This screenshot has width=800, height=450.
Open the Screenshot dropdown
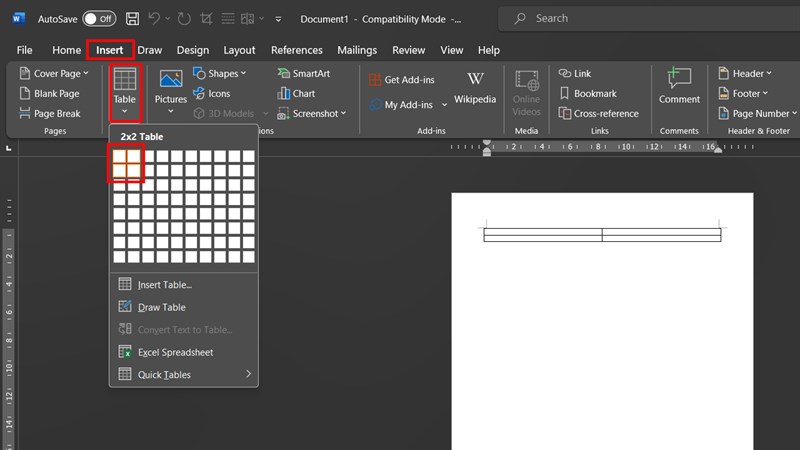(x=310, y=114)
